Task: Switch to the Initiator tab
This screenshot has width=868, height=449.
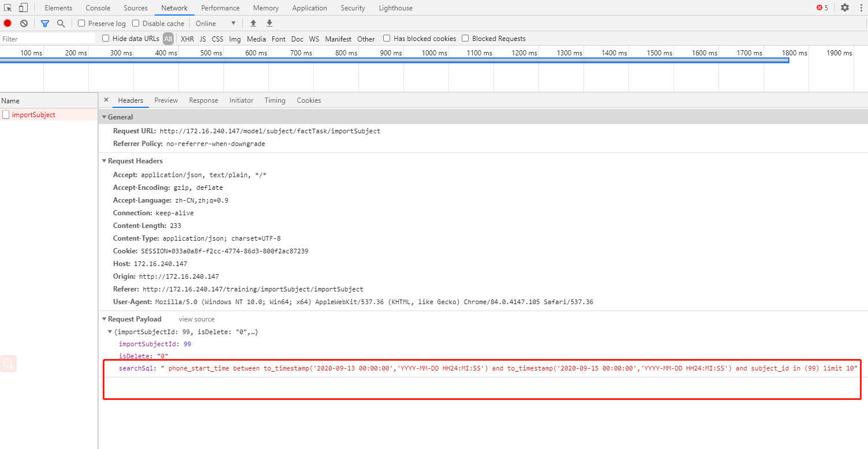Action: 241,100
